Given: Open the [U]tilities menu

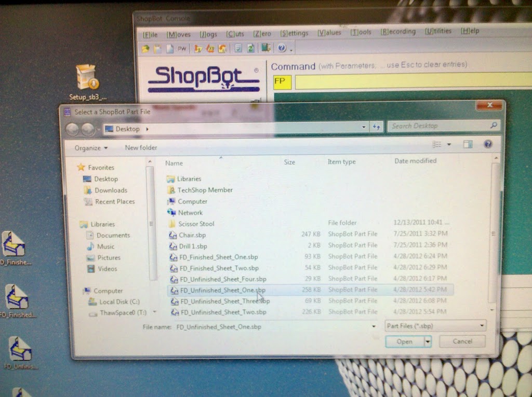Looking at the screenshot, I should (x=438, y=31).
